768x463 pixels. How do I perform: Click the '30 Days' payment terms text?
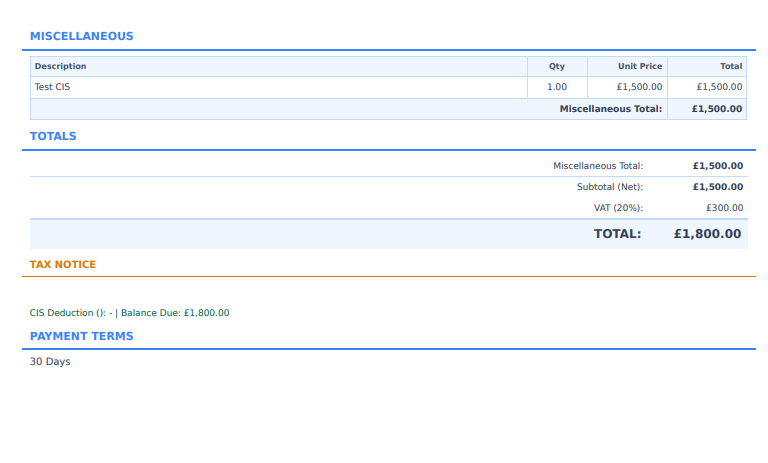[50, 362]
